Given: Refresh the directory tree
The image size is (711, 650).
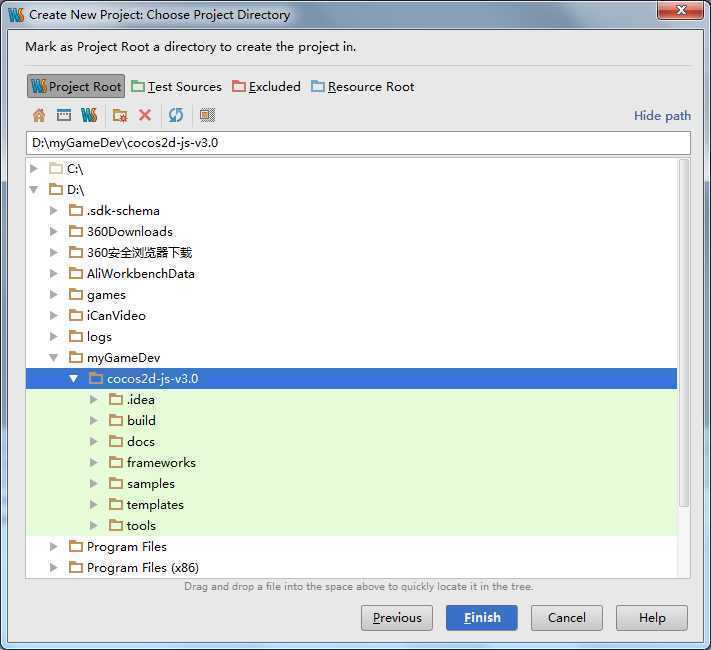Looking at the screenshot, I should [176, 115].
